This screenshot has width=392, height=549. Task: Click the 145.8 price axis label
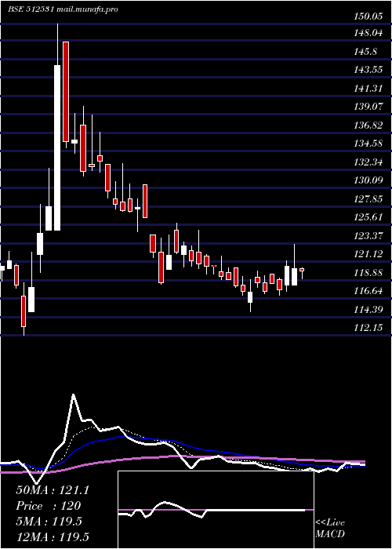pyautogui.click(x=365, y=52)
